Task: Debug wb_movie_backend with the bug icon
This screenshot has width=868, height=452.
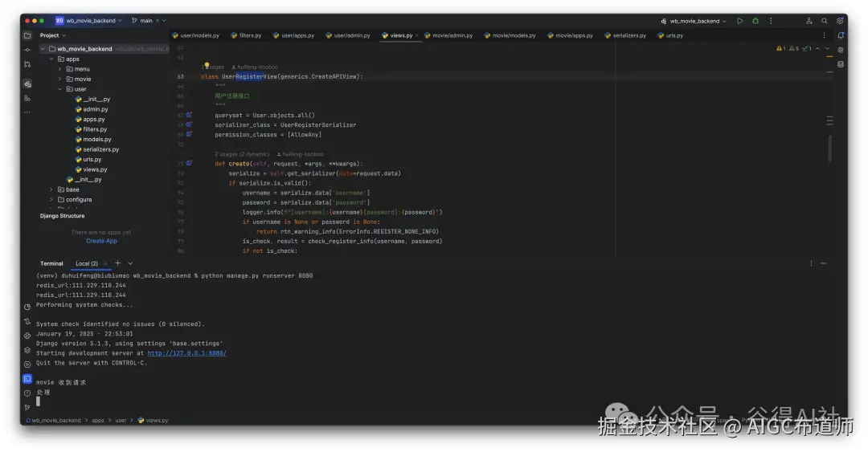Action: tap(755, 21)
